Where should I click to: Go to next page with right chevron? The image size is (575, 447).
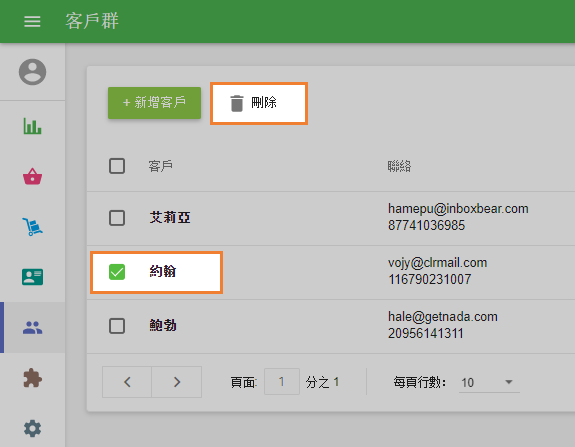177,382
